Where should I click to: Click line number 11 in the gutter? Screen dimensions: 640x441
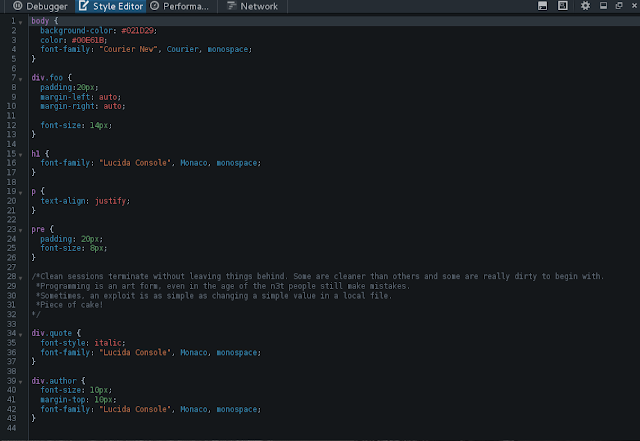(x=11, y=116)
